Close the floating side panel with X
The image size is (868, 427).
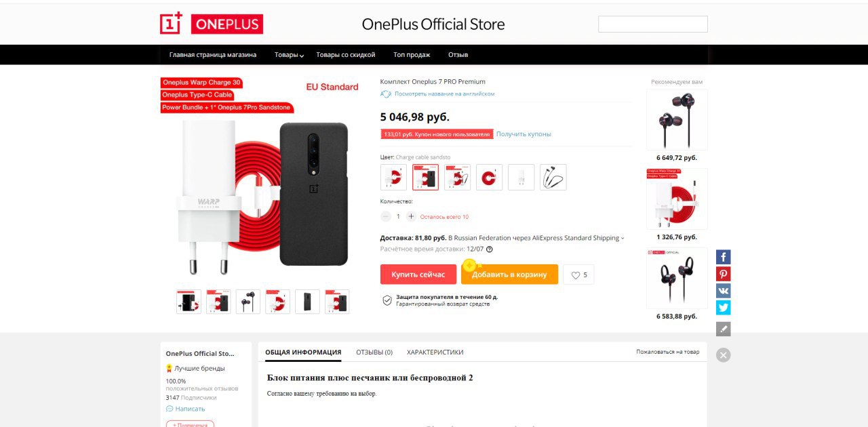724,354
